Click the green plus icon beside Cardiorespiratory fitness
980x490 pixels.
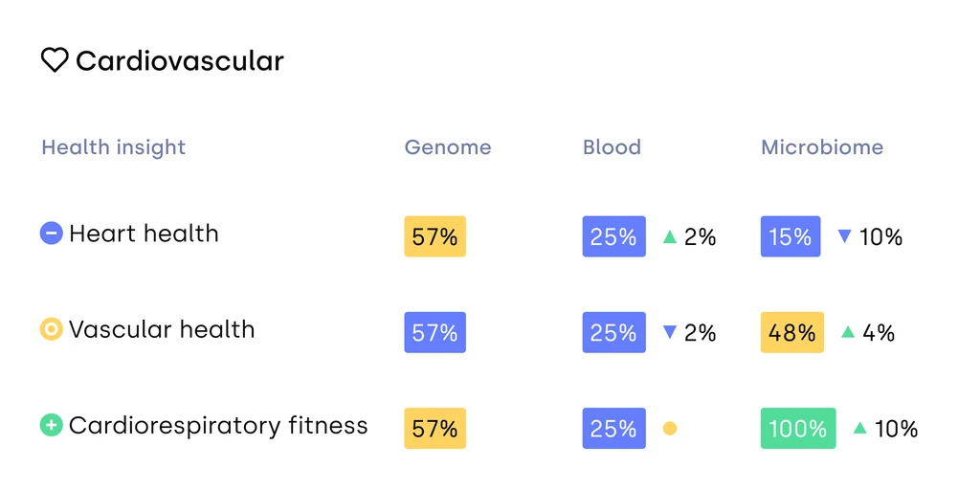[51, 425]
